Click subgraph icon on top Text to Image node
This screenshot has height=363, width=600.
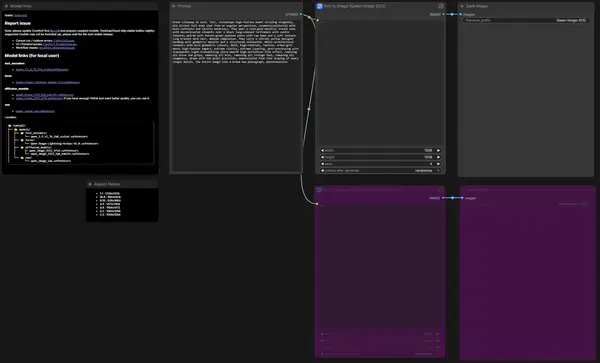[320, 6]
